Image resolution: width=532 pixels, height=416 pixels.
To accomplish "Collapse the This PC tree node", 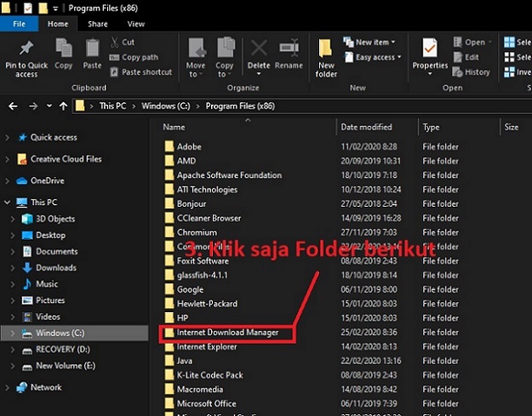I will 8,202.
